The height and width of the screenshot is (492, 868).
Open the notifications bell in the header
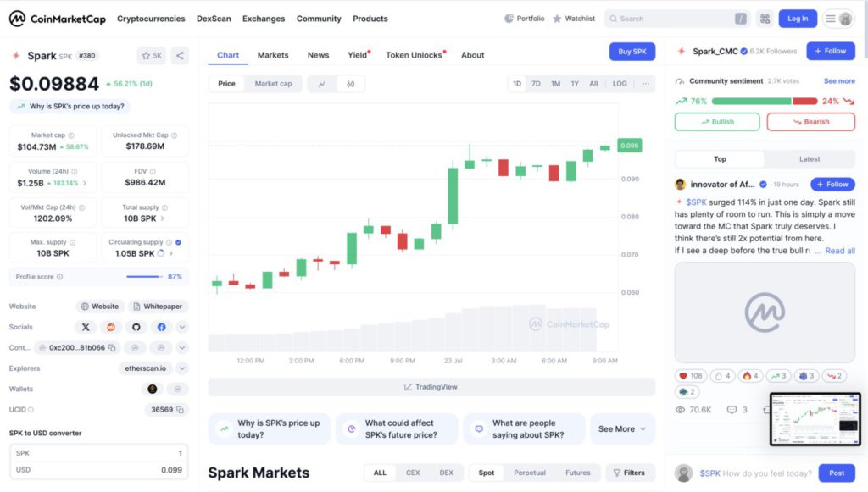tap(742, 18)
